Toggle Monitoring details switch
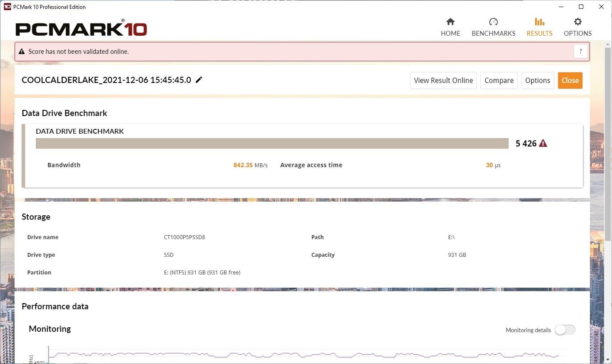 coord(565,330)
